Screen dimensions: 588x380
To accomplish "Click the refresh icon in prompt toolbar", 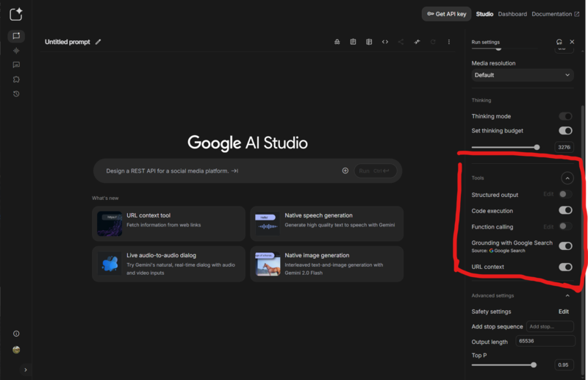I will (433, 42).
